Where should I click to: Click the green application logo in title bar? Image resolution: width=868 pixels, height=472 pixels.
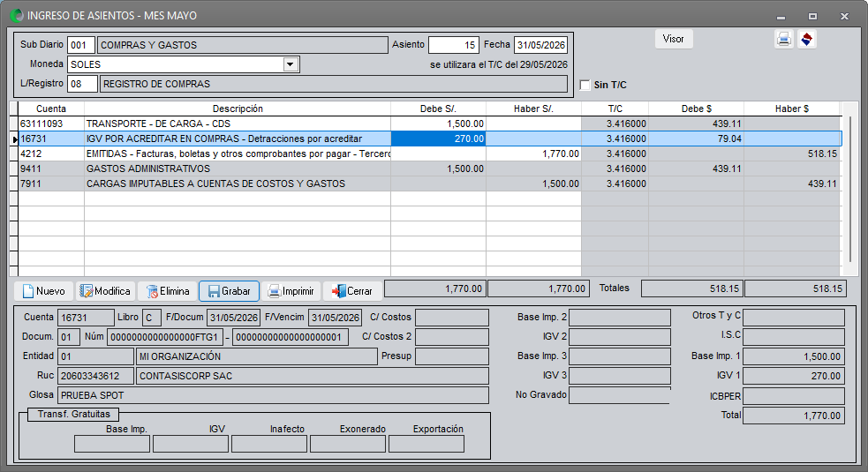tap(17, 16)
